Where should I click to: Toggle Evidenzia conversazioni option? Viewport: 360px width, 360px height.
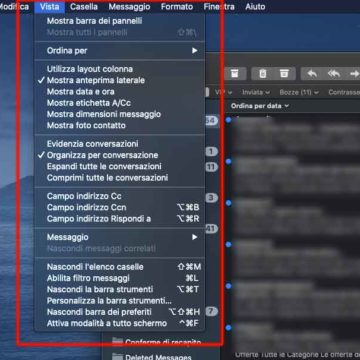[x=120, y=144]
